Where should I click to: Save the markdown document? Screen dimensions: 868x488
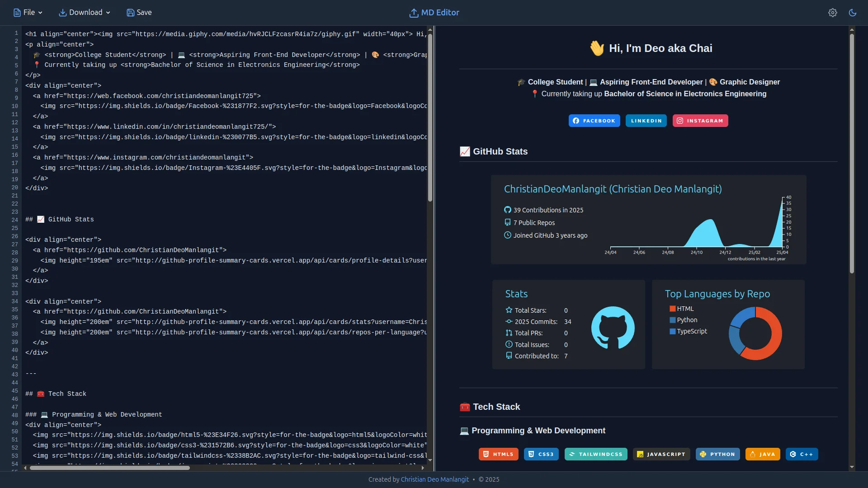point(139,13)
